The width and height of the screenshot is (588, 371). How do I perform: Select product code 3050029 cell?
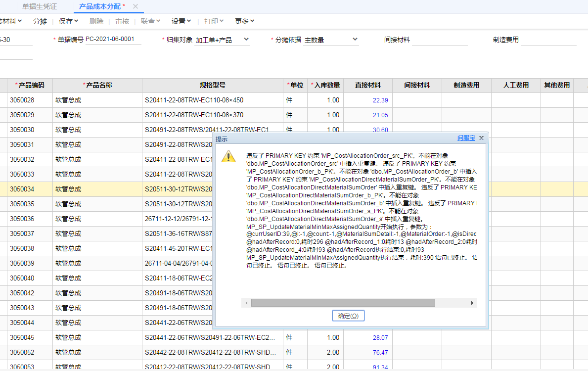[30, 115]
